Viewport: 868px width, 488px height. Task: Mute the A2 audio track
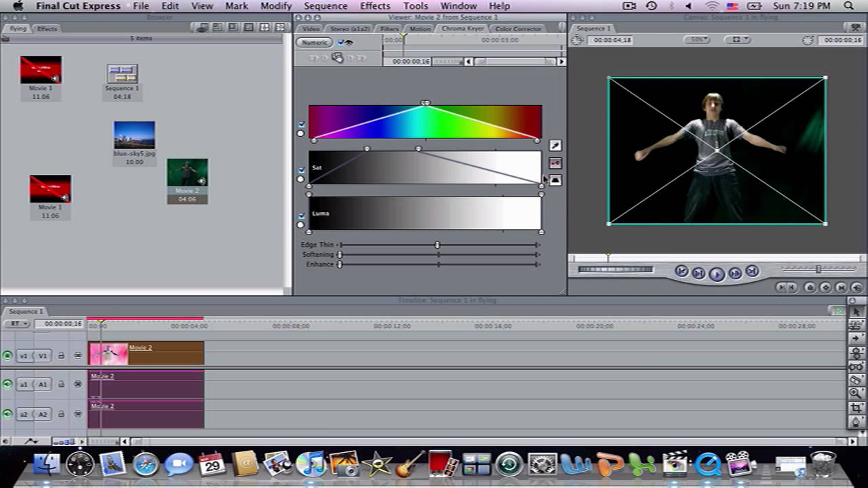coord(7,414)
